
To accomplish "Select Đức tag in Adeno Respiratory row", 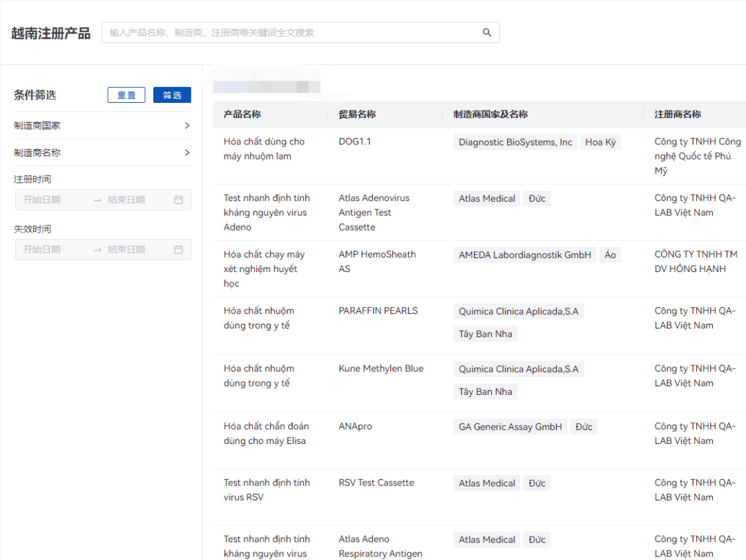I will (x=537, y=539).
